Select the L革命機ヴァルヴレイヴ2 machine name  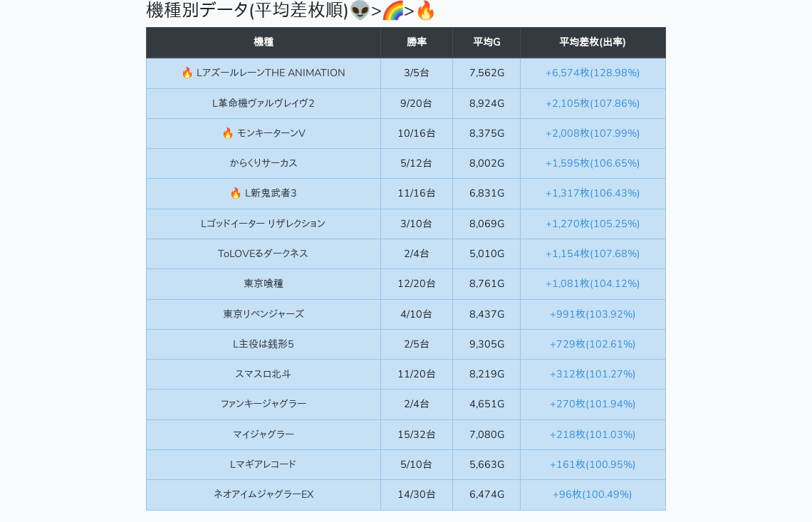click(x=264, y=103)
